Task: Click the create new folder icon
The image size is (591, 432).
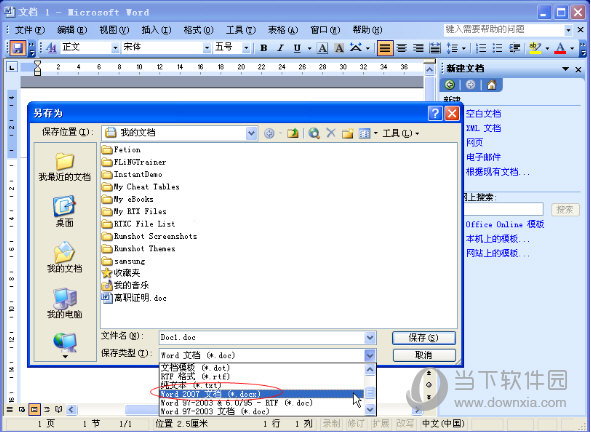Action: (348, 133)
